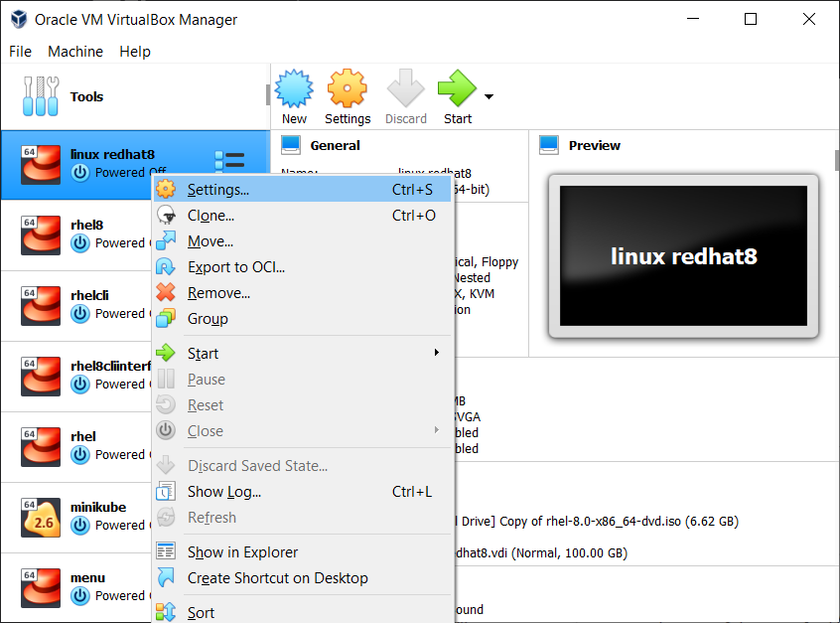Screen dimensions: 840x623
Task: Click Discard Saved State... entry
Action: tap(302, 465)
